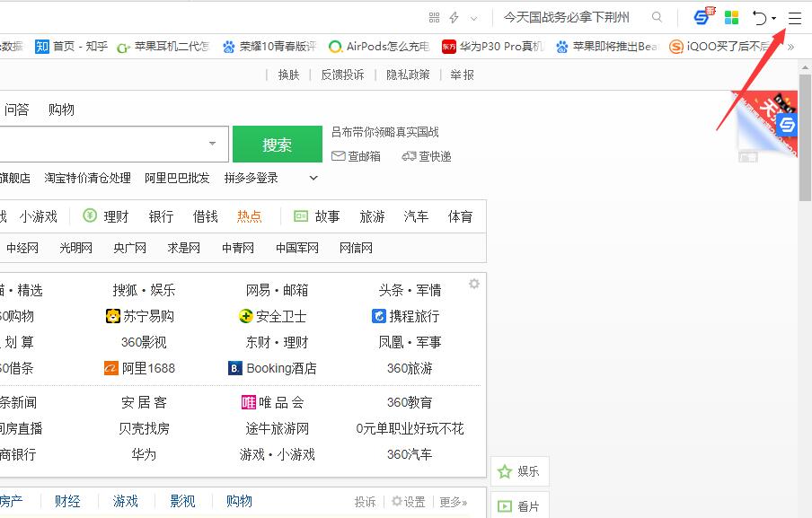Image resolution: width=812 pixels, height=518 pixels.
Task: Open the 苏宁易购 icon link
Action: tap(111, 316)
